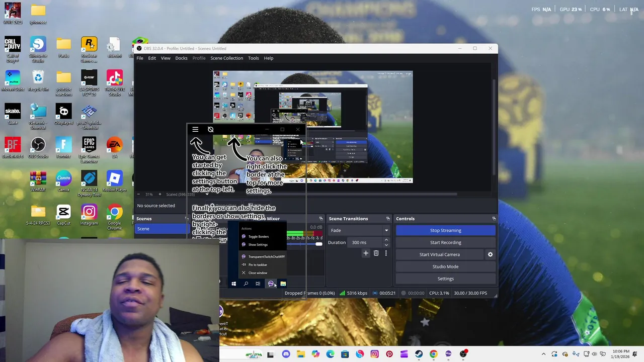Increase transition duration with up arrow
644x362 pixels.
point(386,240)
